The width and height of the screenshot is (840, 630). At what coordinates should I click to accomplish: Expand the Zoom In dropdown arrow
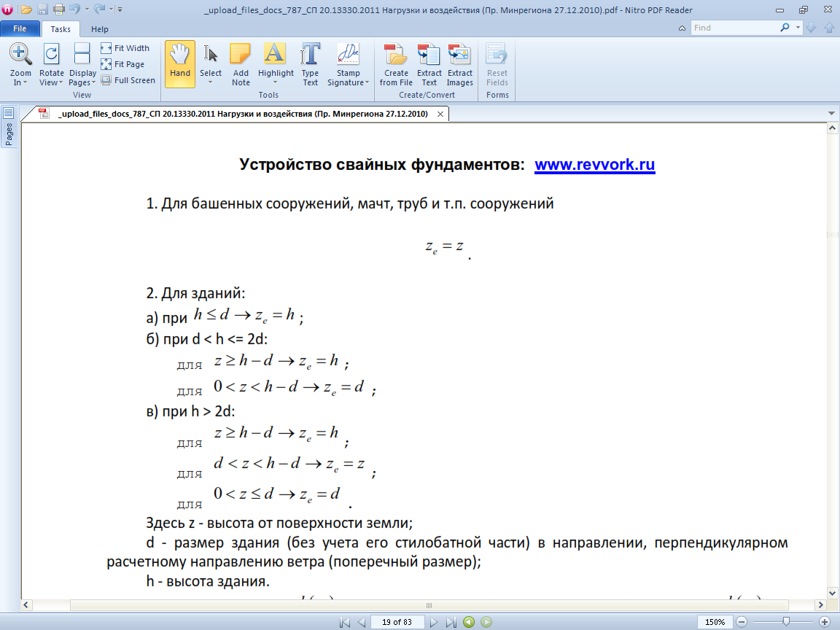26,82
